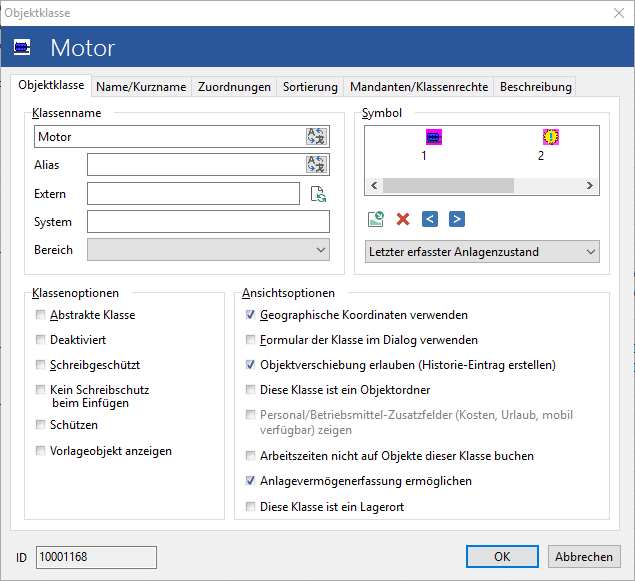Open the Mandanten/Klassenrechte tab
The width and height of the screenshot is (635, 581).
[419, 87]
